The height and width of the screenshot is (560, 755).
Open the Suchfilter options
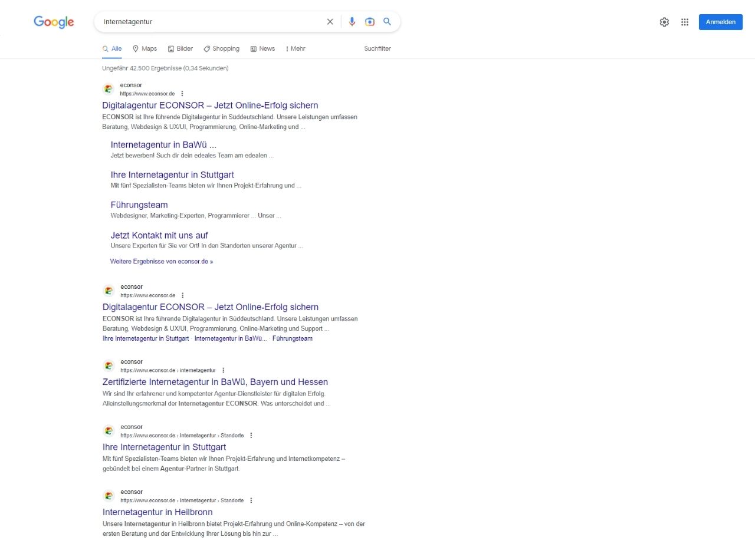tap(377, 49)
